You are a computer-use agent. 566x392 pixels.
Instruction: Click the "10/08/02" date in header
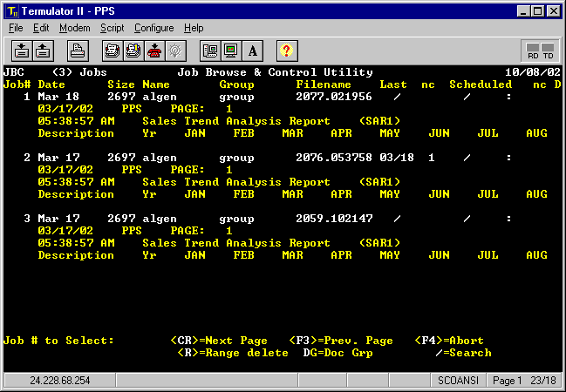[533, 72]
